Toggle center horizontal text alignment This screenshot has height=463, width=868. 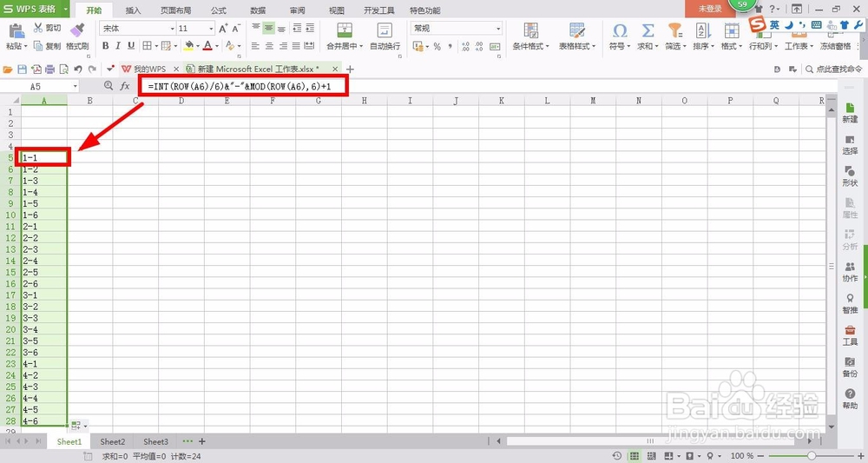[x=268, y=46]
